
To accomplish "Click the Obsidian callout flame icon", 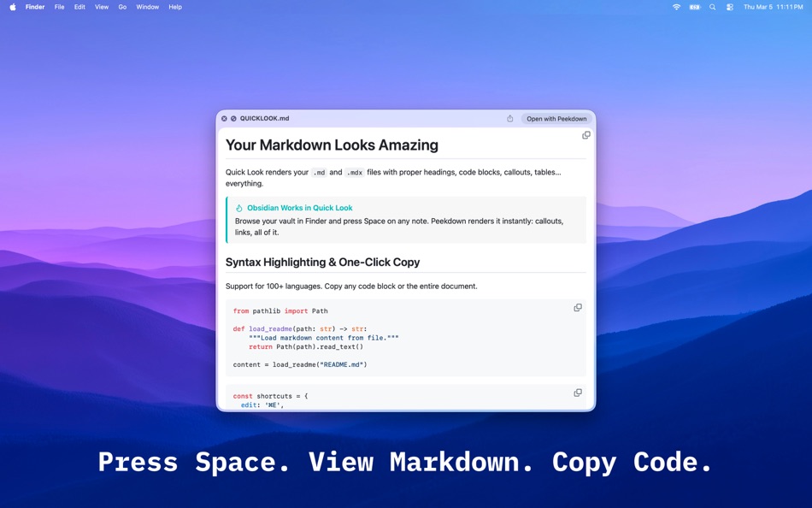I will coord(239,208).
